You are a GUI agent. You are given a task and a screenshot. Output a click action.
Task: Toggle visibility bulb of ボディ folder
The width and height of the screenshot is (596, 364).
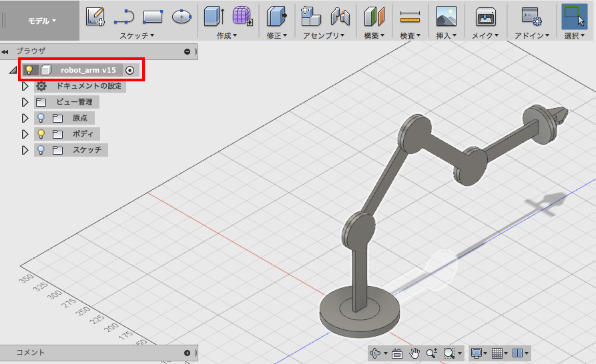(41, 134)
